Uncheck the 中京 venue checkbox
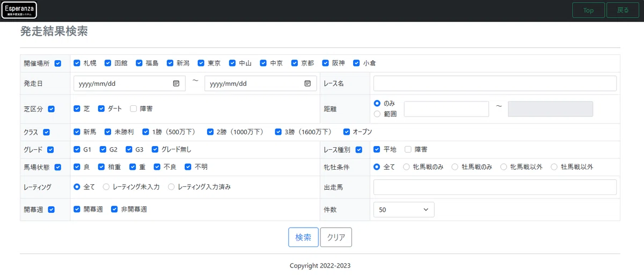The image size is (644, 275). pyautogui.click(x=264, y=63)
